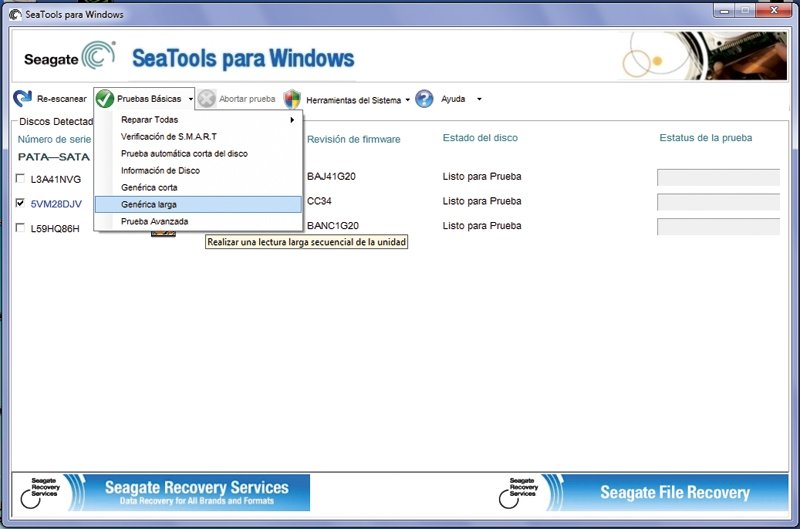Select serial number 5VM28DJV

[x=56, y=204]
